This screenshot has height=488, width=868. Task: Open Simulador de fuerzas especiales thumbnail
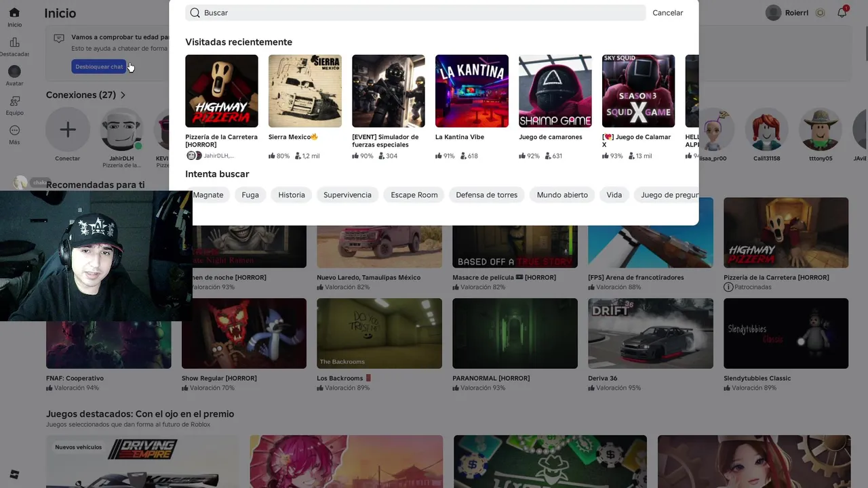pos(389,91)
